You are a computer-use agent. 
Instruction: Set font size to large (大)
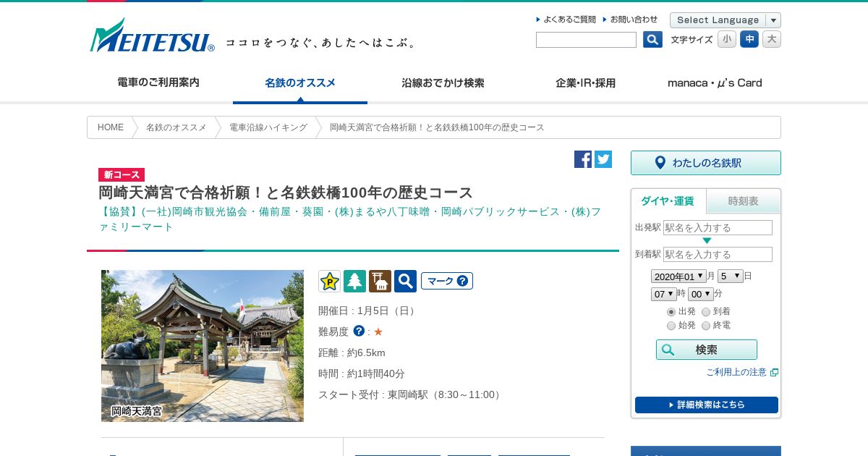point(772,39)
